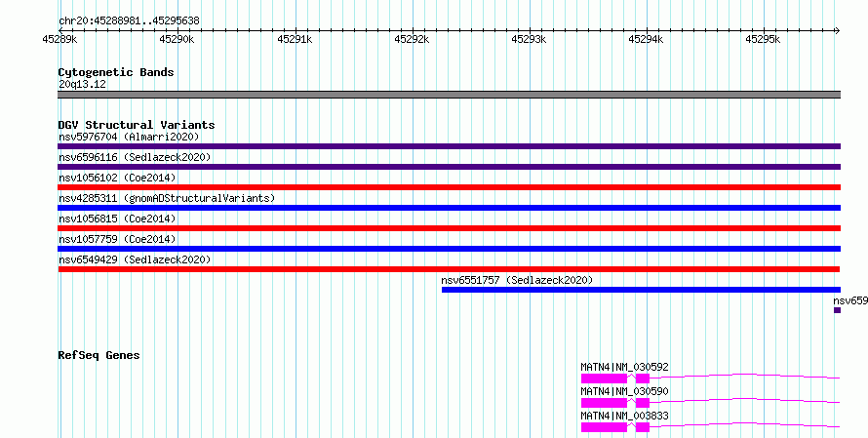Image resolution: width=868 pixels, height=438 pixels.
Task: Click the gray 20q13.12 cytogenetic band bar
Action: pyautogui.click(x=449, y=95)
